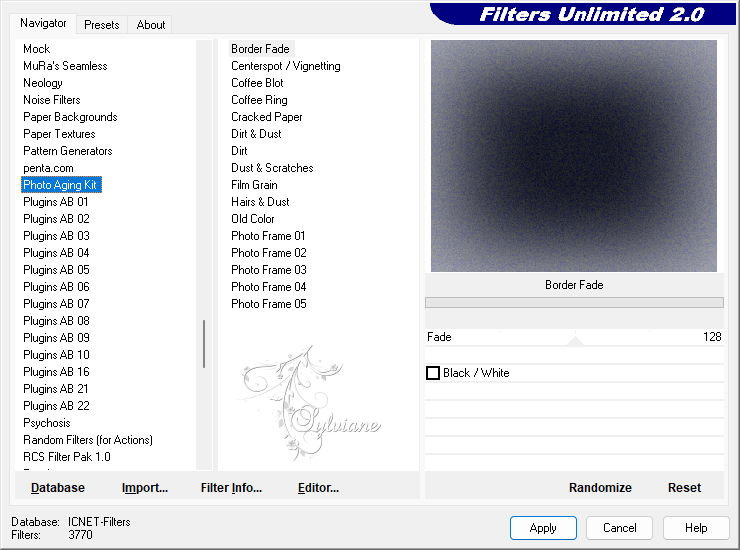Select Plugins AB 01 category
The width and height of the screenshot is (740, 550).
(x=56, y=202)
